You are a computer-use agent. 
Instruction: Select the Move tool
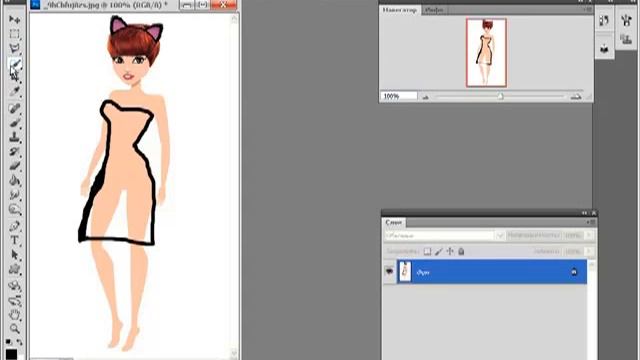tap(14, 19)
